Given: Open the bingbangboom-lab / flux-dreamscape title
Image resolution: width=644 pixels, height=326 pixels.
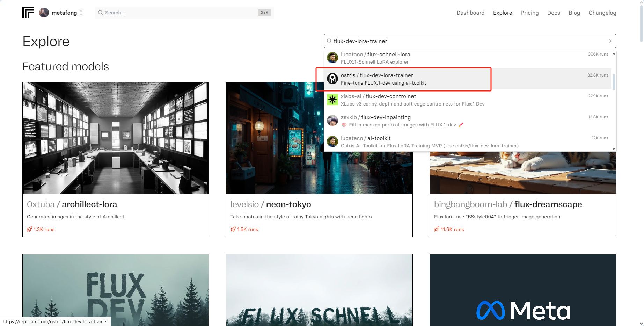Looking at the screenshot, I should [x=508, y=204].
